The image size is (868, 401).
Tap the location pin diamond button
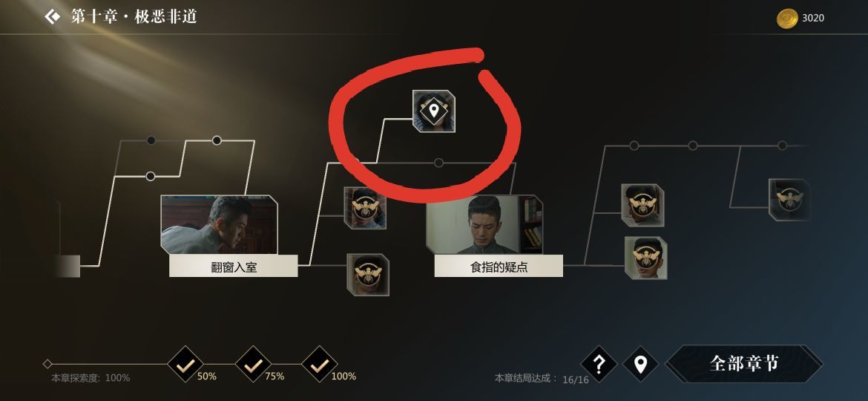[x=640, y=365]
